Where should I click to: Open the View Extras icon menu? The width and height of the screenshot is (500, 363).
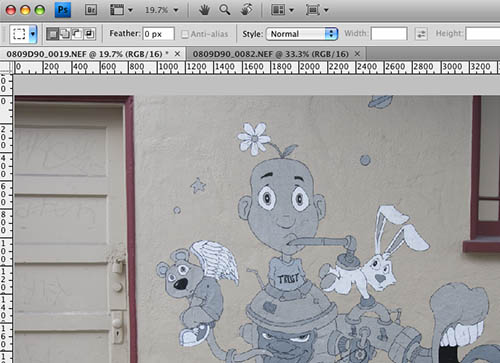point(121,10)
